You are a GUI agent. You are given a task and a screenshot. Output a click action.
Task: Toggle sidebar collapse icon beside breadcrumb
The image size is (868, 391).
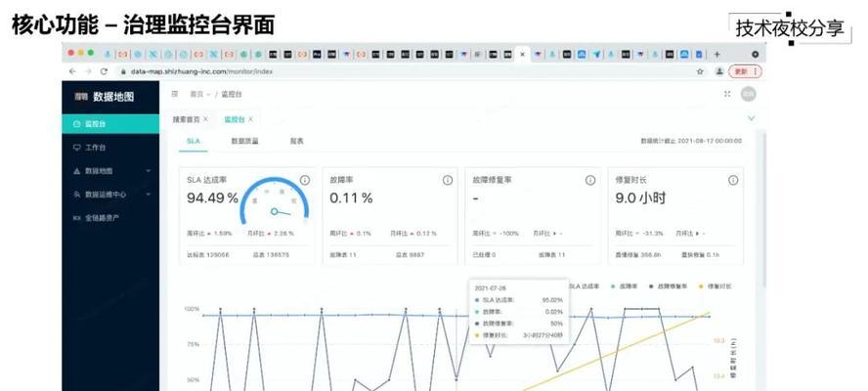(175, 94)
